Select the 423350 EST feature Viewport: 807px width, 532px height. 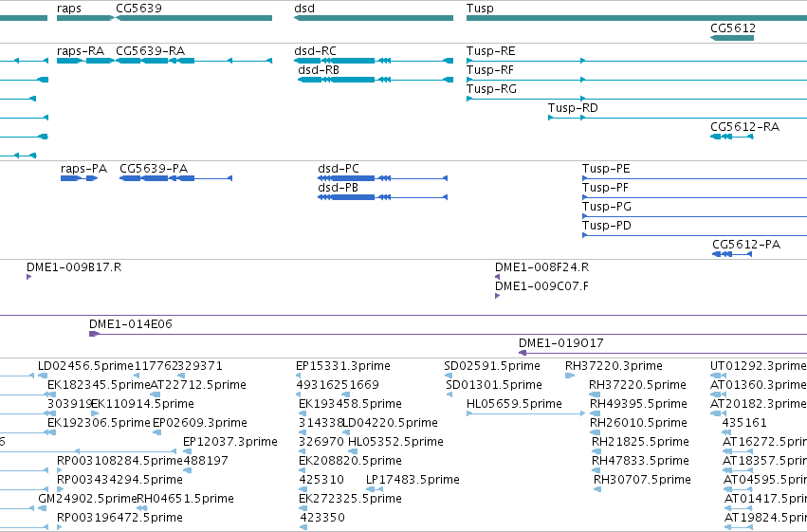point(303,527)
